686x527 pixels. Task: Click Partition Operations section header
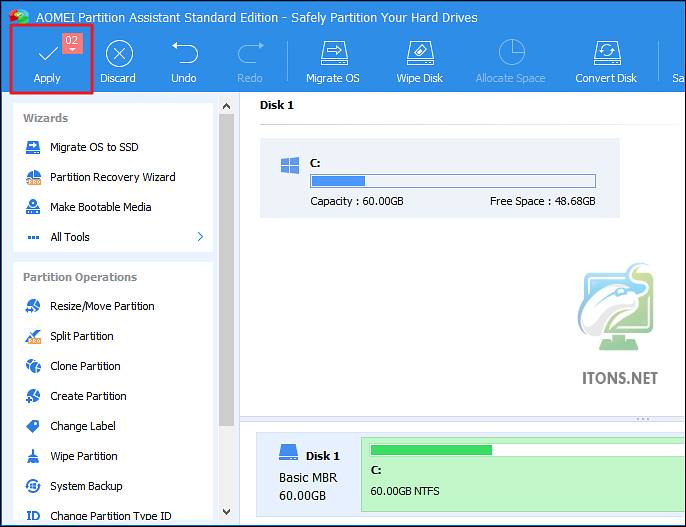(x=80, y=277)
